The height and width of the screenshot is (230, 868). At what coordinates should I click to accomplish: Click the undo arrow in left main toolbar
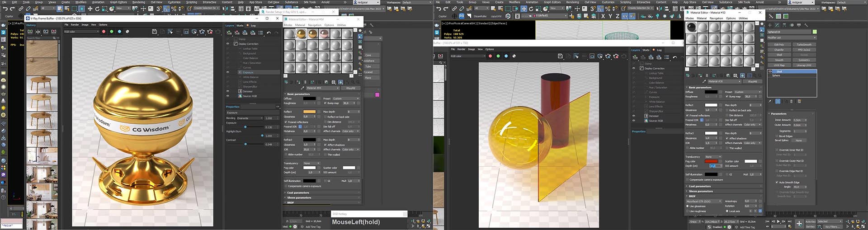click(5, 9)
